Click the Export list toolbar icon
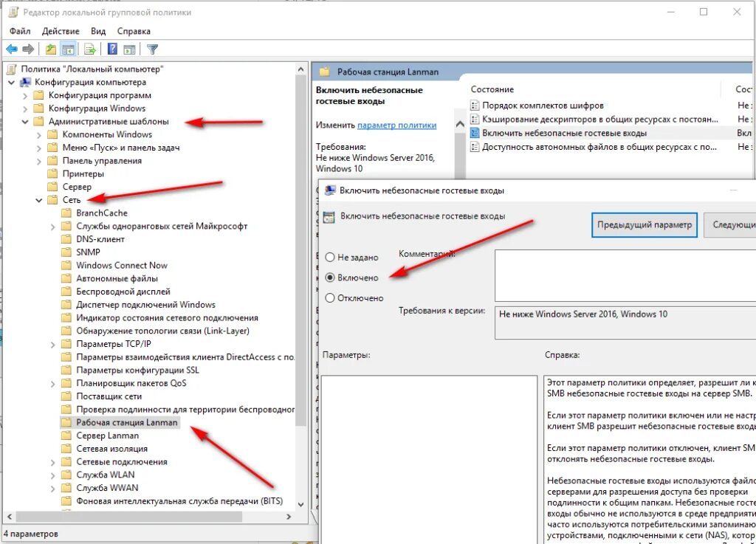 pos(90,49)
